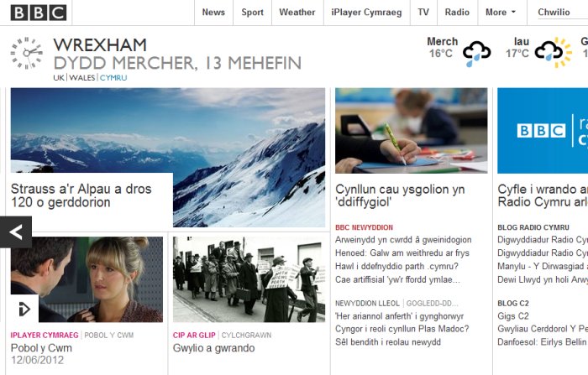This screenshot has height=375, width=588.
Task: Expand the More dropdown menu
Action: tap(501, 13)
